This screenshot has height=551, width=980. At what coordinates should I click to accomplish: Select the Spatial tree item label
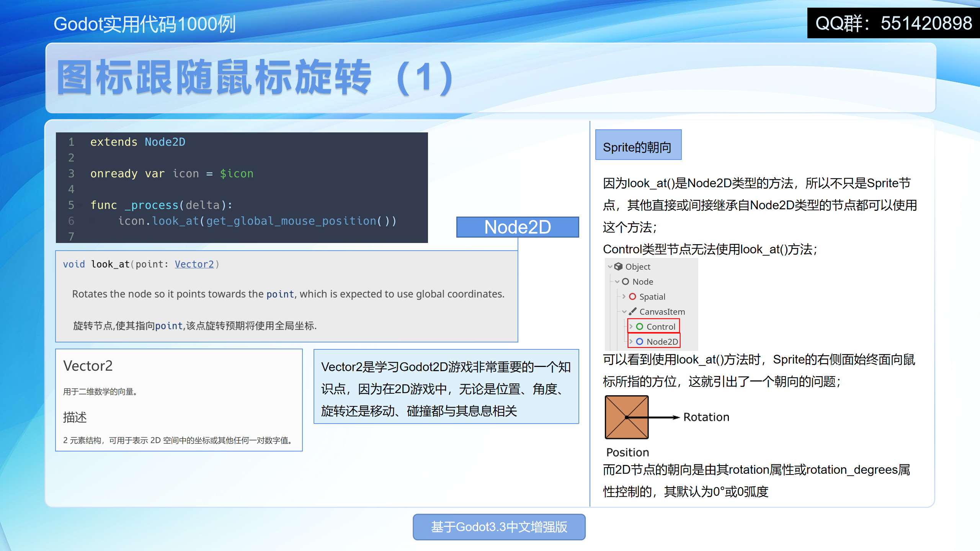(652, 297)
